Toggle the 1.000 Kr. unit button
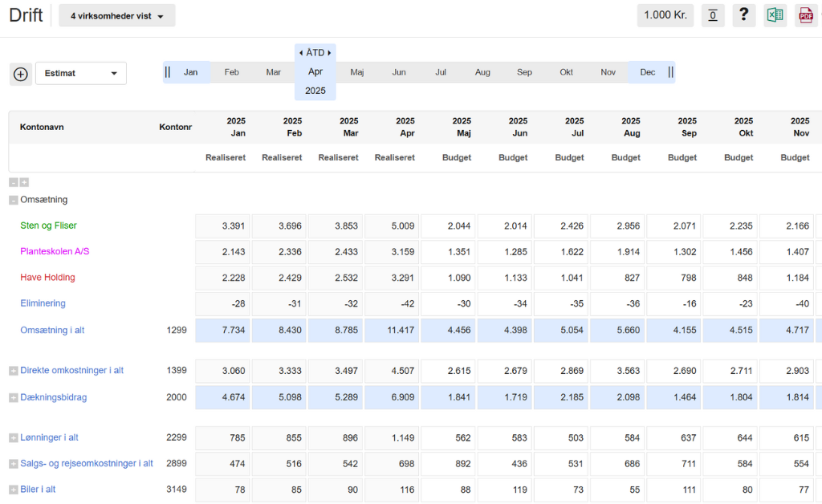Screen dimensions: 822x504 point(665,15)
